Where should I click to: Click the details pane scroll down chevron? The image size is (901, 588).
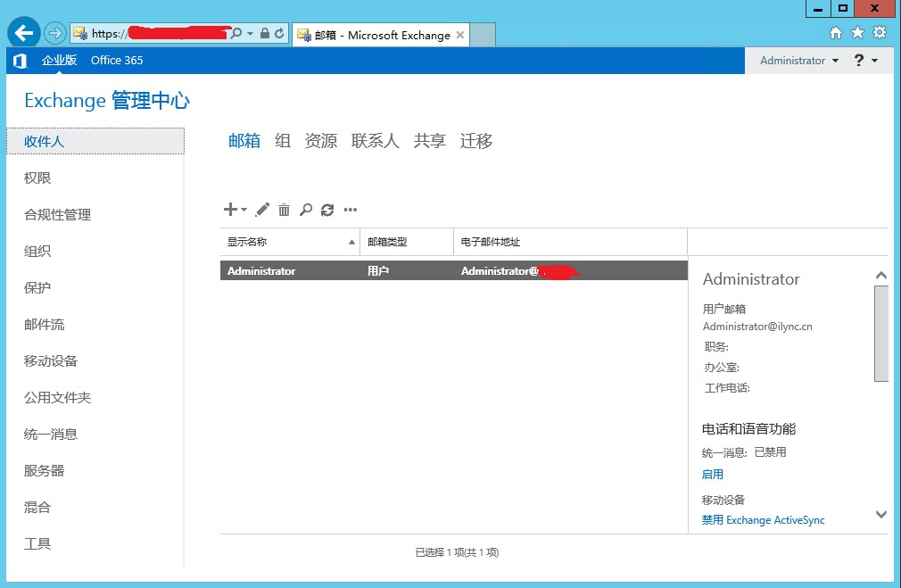[x=880, y=514]
